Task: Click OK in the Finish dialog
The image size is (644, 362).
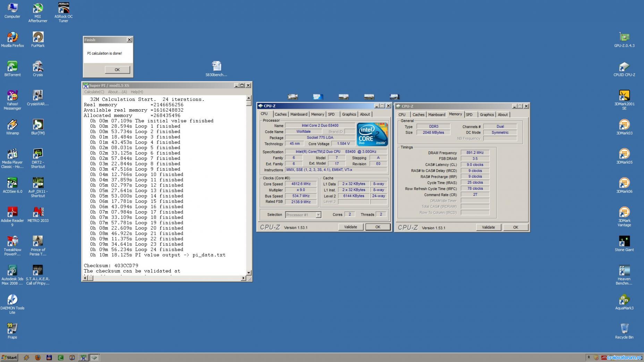Action: coord(117,70)
